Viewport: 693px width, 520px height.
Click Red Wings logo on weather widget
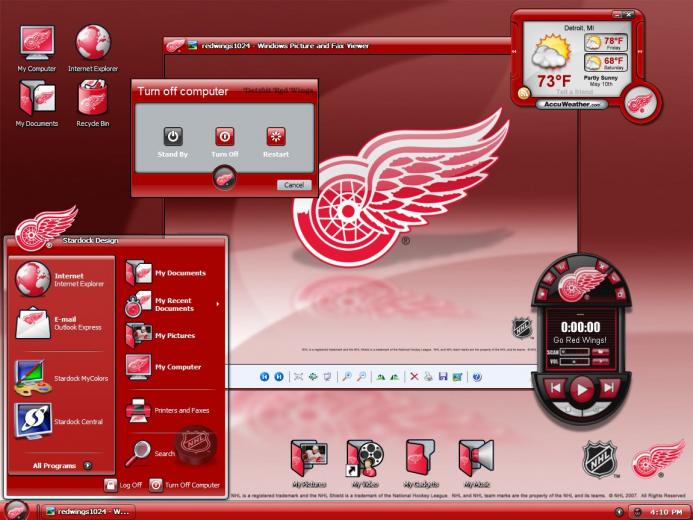(640, 103)
